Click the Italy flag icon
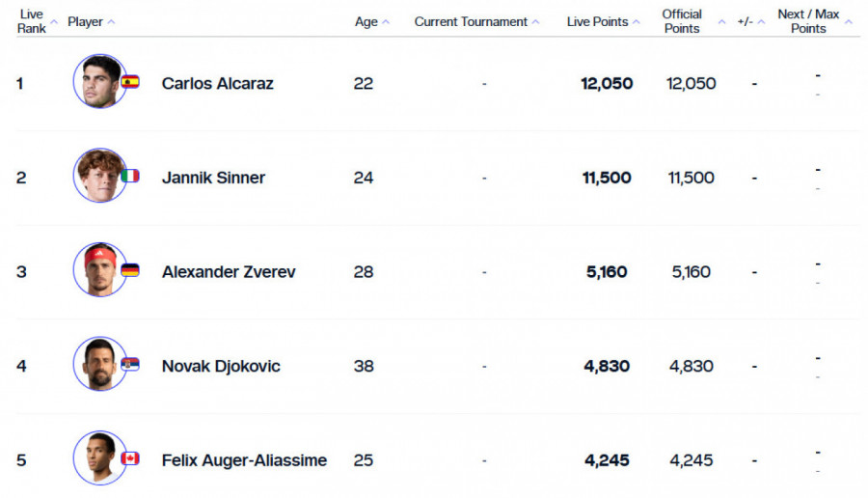Screen dimensions: 868x498 (x=130, y=176)
